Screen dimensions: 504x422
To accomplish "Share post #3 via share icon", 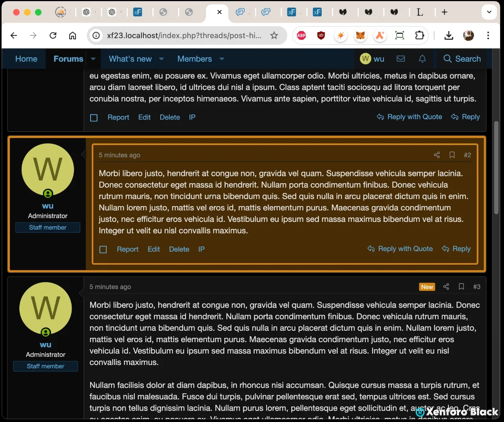I will (x=446, y=287).
